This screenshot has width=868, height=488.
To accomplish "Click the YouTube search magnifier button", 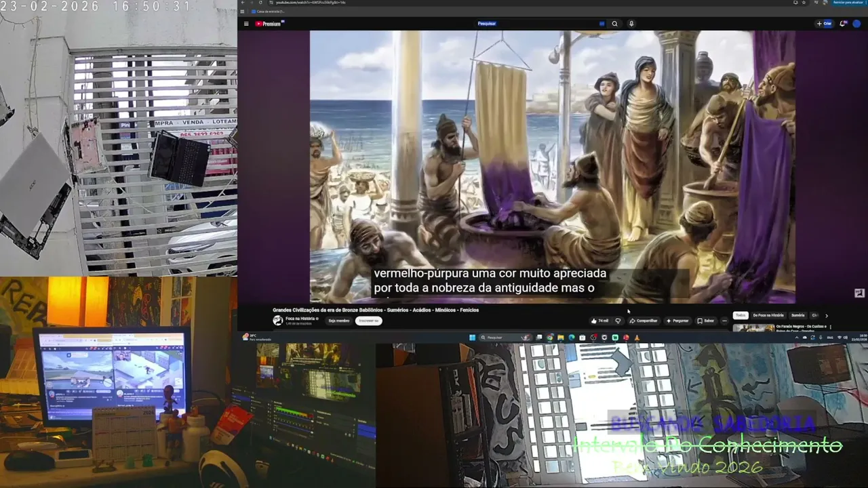I will tap(615, 24).
